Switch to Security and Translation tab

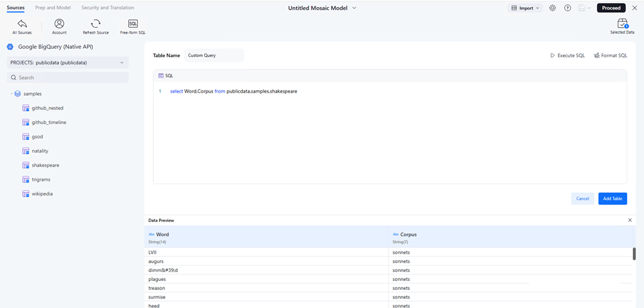tap(108, 8)
